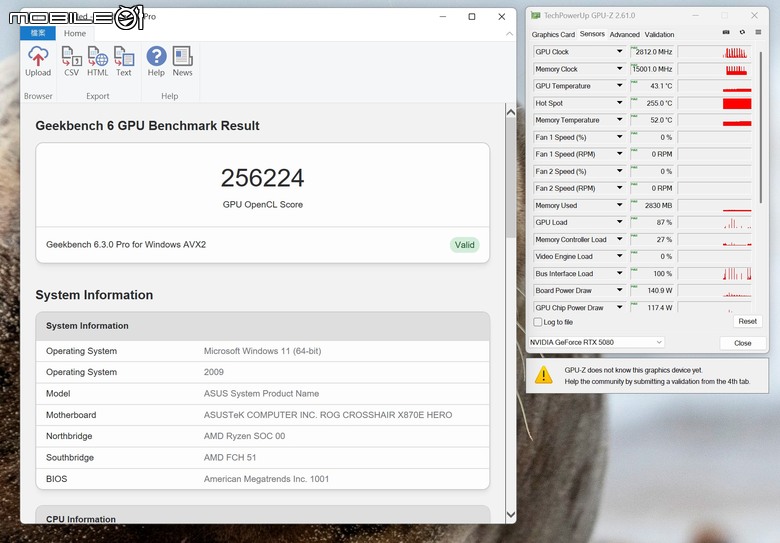The image size is (780, 543).
Task: Open the GPU-Z hamburger menu icon
Action: coord(758,32)
